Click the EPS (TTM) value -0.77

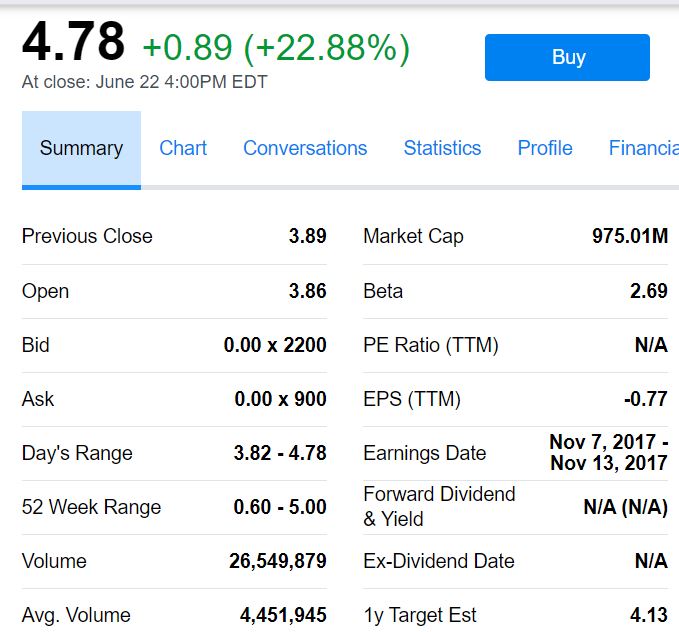645,399
